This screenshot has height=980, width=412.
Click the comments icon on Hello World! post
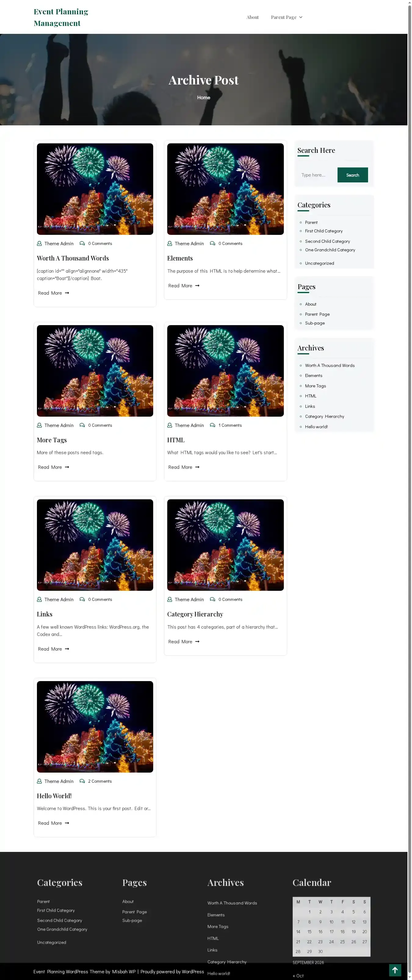coord(82,781)
